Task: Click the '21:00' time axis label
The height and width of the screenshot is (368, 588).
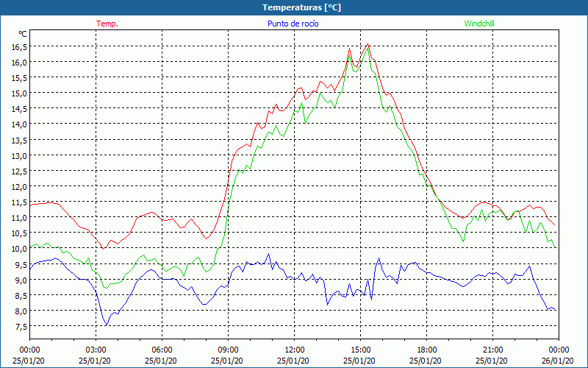Action: pyautogui.click(x=492, y=350)
